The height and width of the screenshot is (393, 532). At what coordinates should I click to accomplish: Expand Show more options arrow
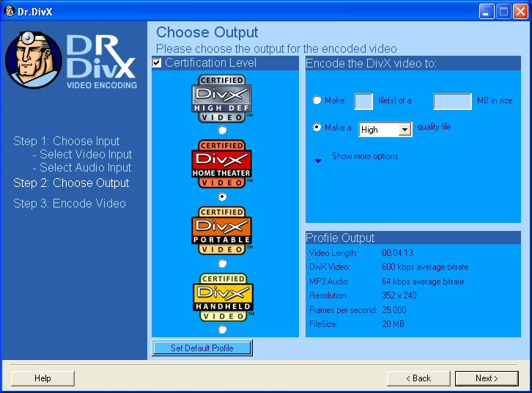318,161
